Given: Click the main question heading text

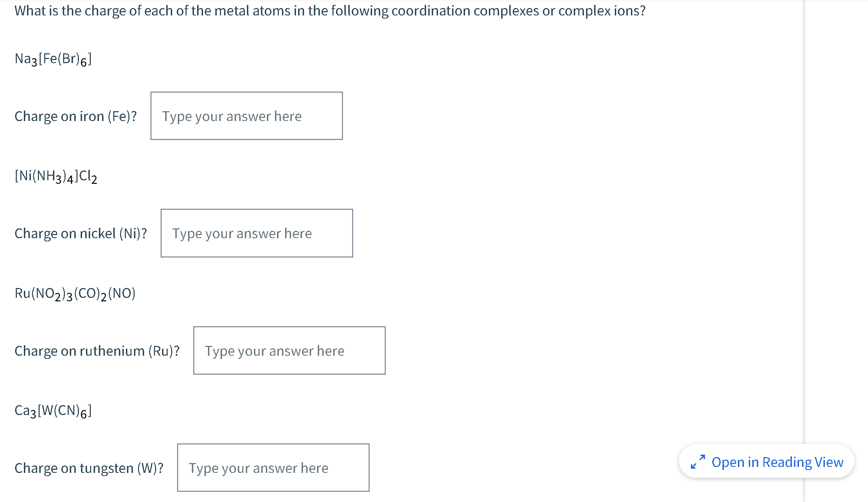Looking at the screenshot, I should click(x=330, y=11).
